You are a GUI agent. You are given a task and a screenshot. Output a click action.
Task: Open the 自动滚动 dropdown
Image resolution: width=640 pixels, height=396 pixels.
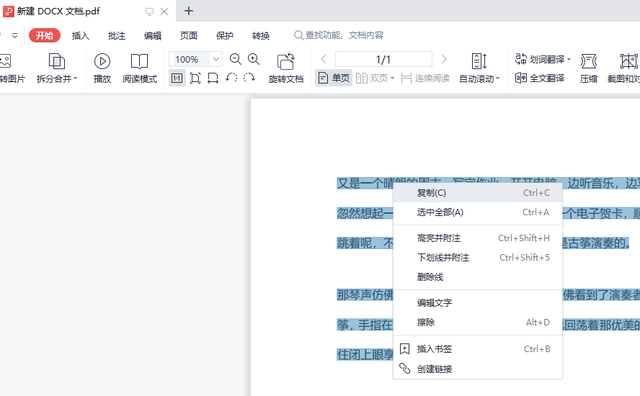tap(479, 68)
